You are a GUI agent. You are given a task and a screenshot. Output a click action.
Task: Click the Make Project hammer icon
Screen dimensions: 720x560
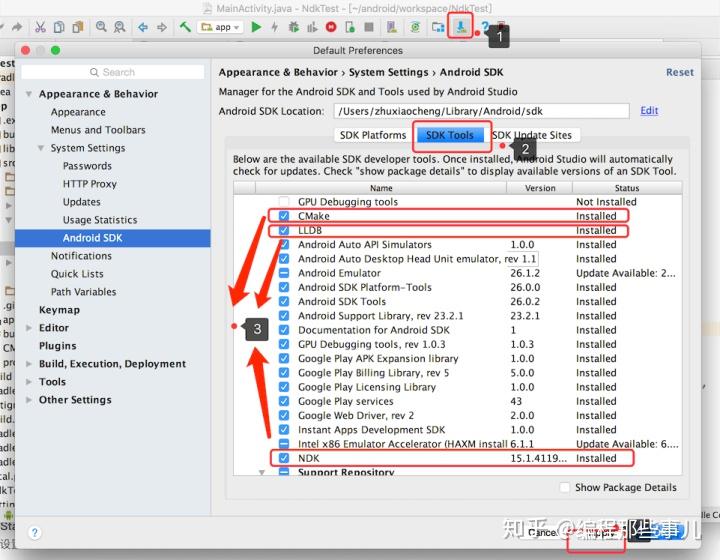tap(185, 27)
